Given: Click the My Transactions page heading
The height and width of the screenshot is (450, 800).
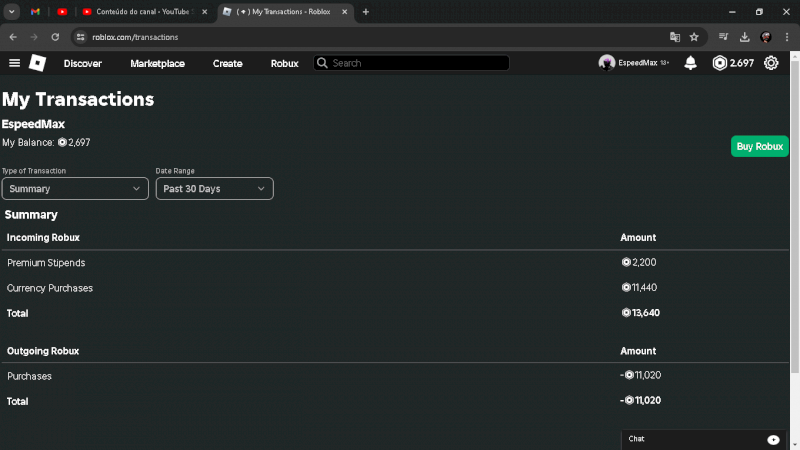Looking at the screenshot, I should 78,99.
